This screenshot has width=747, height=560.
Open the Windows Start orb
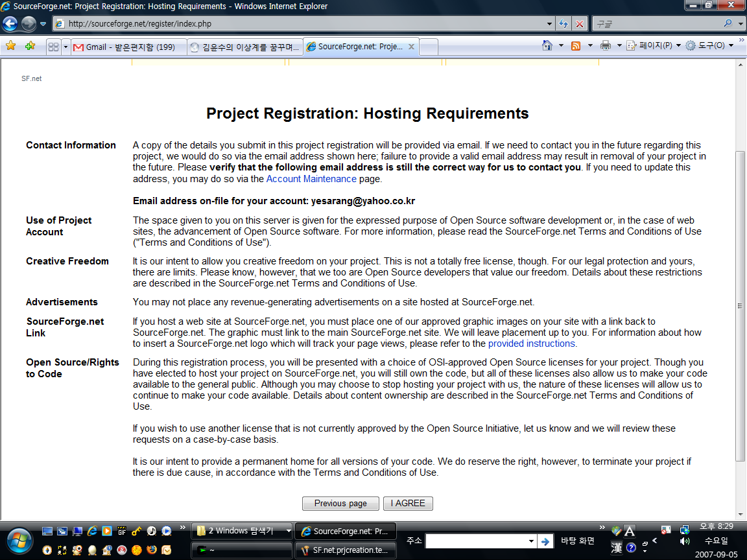(19, 541)
